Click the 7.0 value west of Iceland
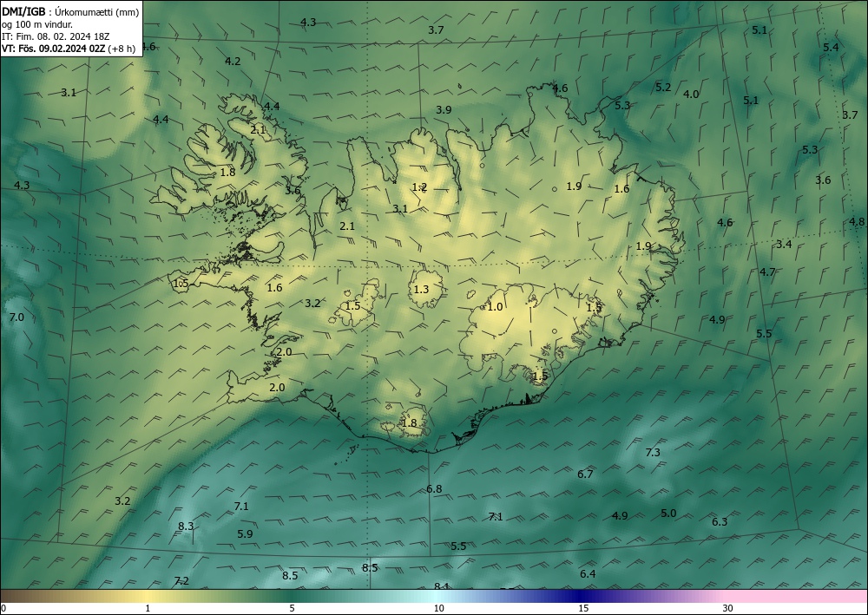 tap(16, 317)
